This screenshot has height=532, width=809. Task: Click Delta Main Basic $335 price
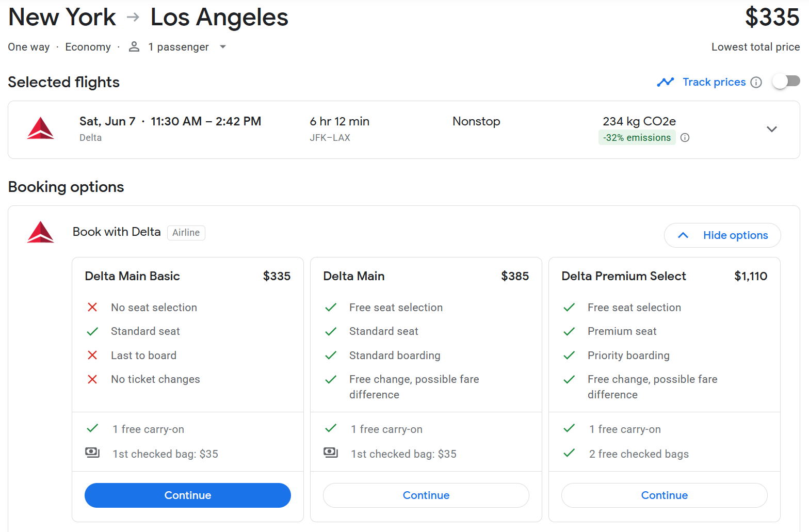277,276
